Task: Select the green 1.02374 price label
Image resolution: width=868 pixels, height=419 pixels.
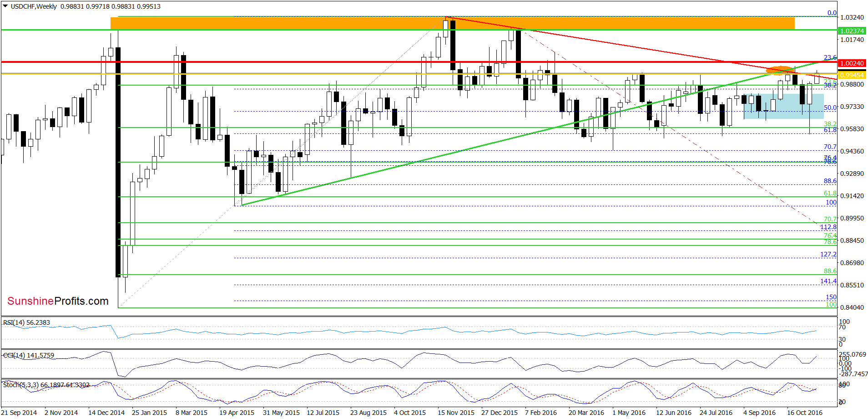Action: coord(852,31)
